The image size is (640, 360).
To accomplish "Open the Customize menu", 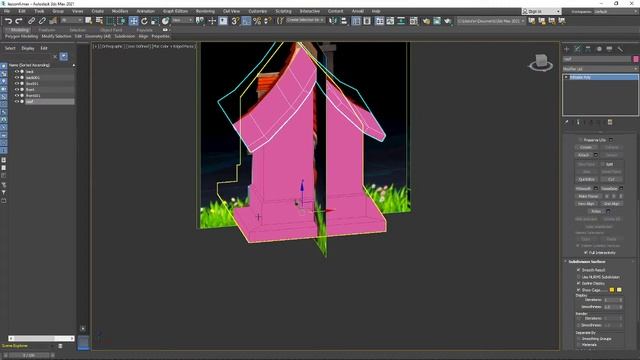I will click(258, 11).
